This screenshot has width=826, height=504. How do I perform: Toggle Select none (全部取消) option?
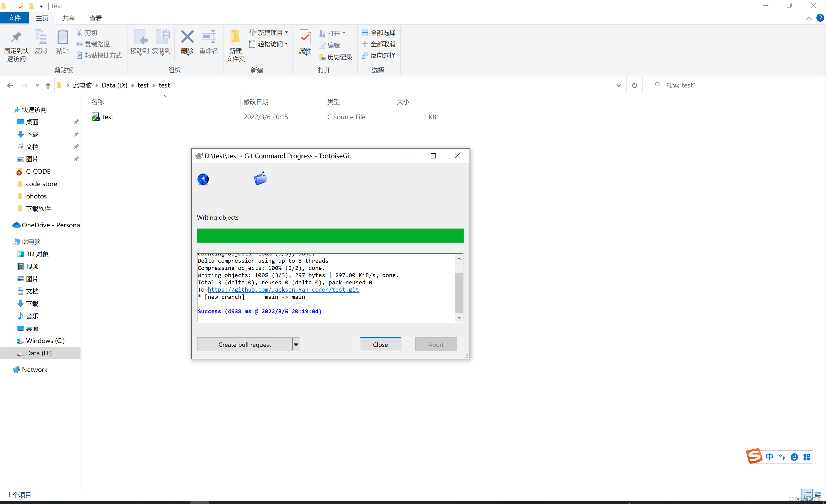378,44
